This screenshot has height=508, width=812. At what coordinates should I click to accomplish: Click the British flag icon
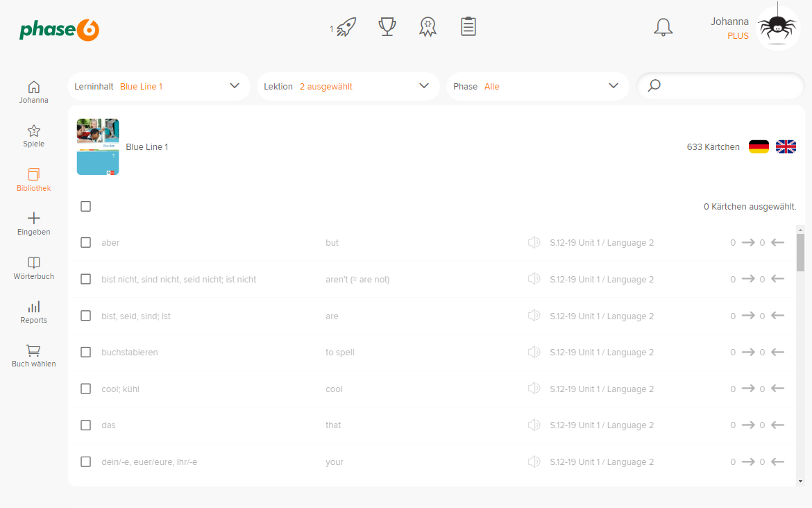point(786,146)
